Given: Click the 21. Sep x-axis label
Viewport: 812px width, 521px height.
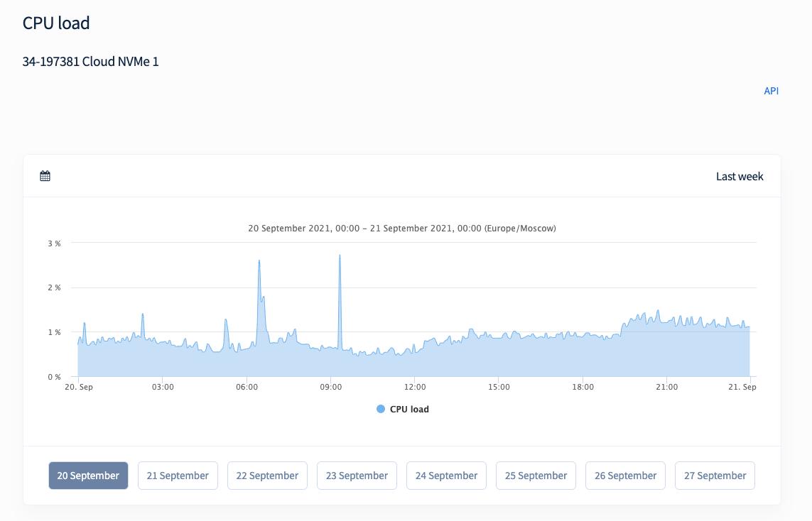Looking at the screenshot, I should coord(742,387).
